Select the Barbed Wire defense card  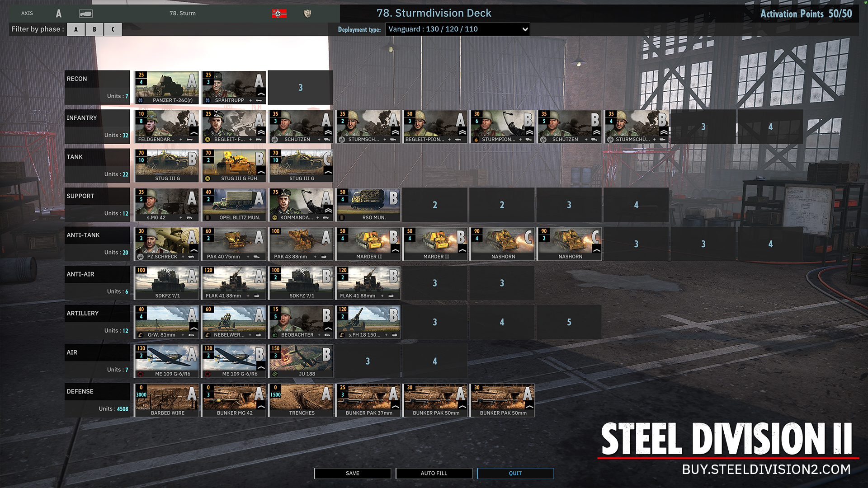pyautogui.click(x=167, y=400)
